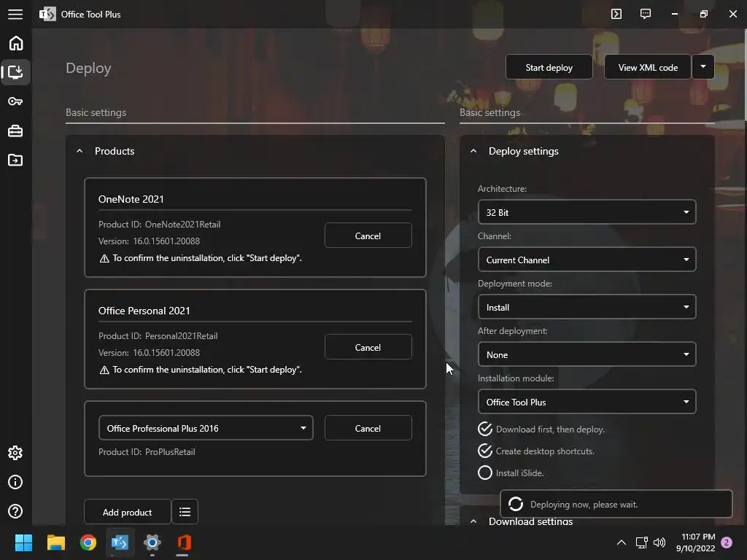
Task: Enable the Install iSlide option
Action: pyautogui.click(x=511, y=472)
